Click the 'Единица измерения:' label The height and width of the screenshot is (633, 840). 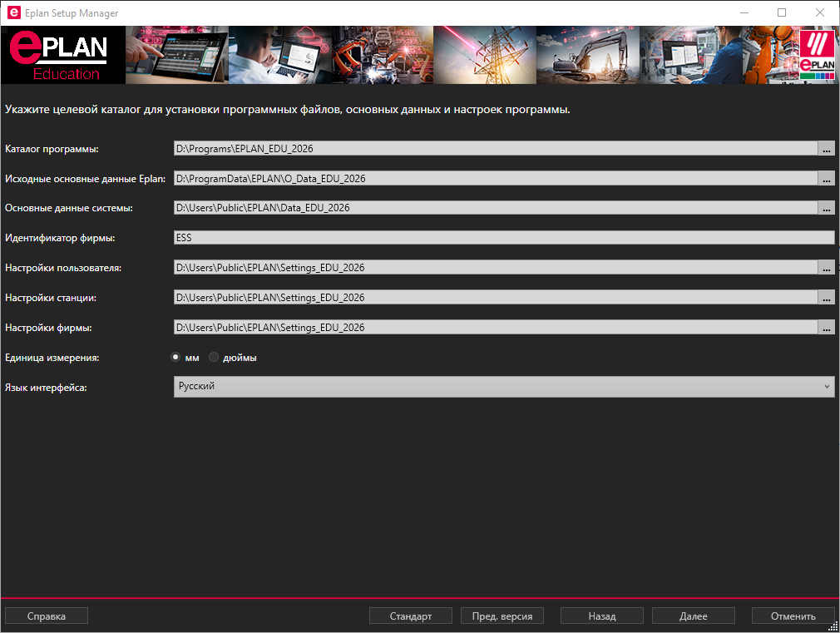click(x=52, y=358)
